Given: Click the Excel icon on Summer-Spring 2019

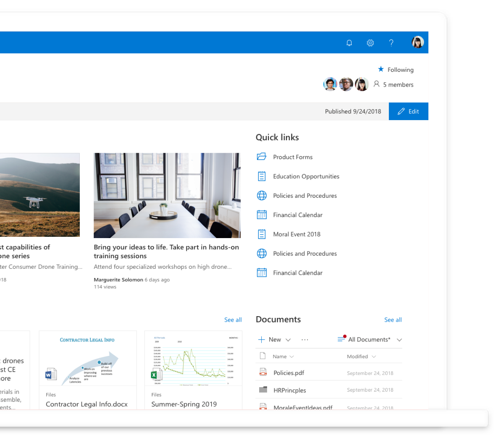Looking at the screenshot, I should (156, 375).
